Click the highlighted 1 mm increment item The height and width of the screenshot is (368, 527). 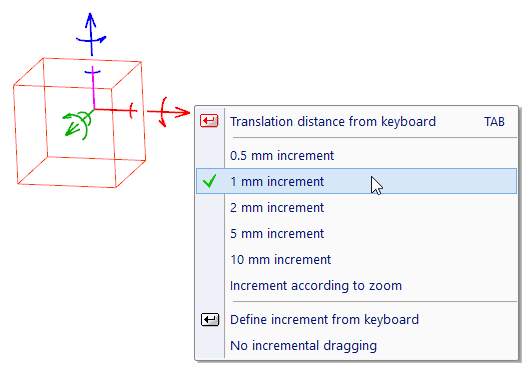356,181
